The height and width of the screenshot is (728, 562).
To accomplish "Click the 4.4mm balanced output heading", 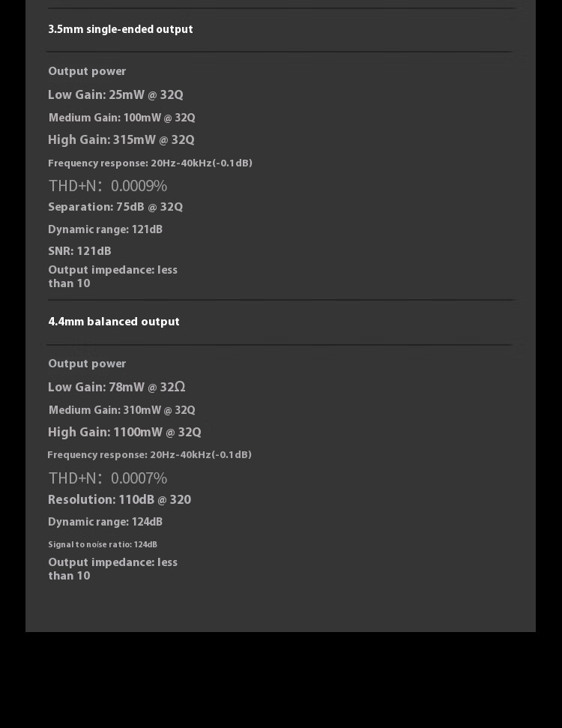I will [x=114, y=322].
